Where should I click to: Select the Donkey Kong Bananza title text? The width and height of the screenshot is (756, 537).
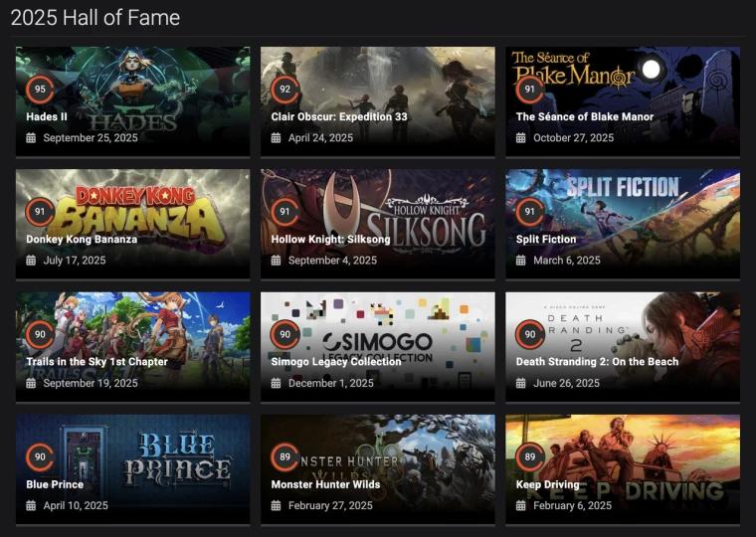click(x=82, y=239)
